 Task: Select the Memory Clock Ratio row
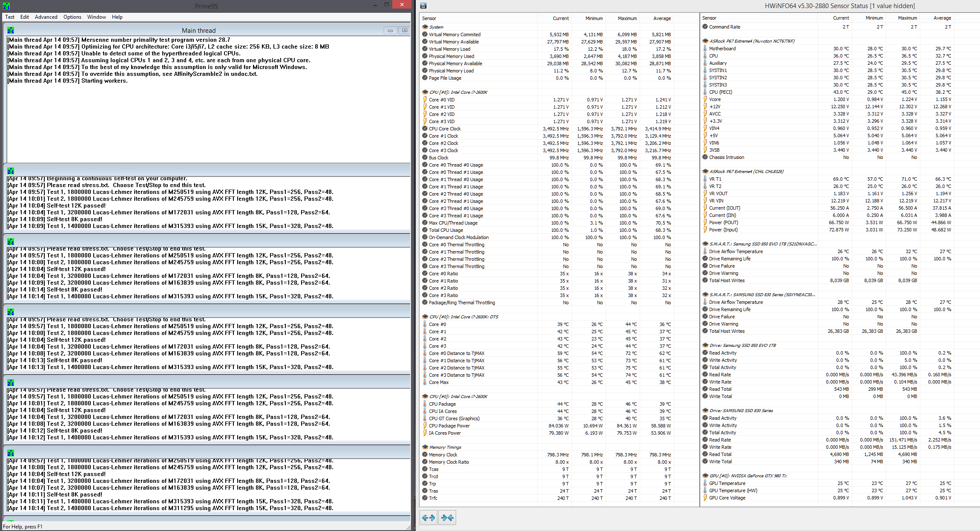546,462
